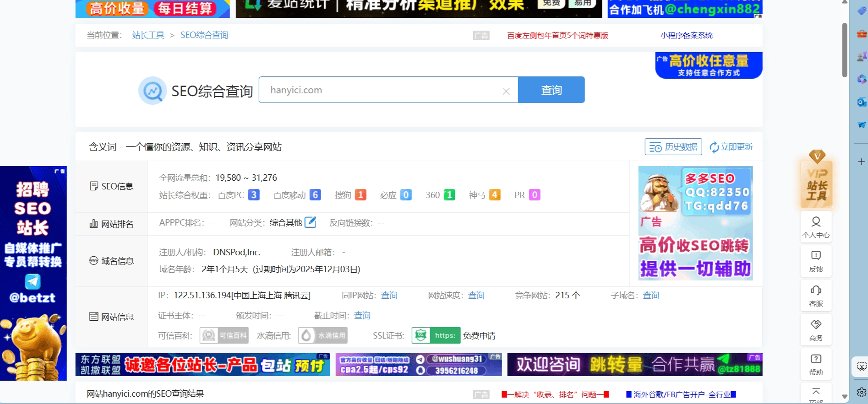Clear the hanyici.com search field
868x404 pixels.
(506, 91)
